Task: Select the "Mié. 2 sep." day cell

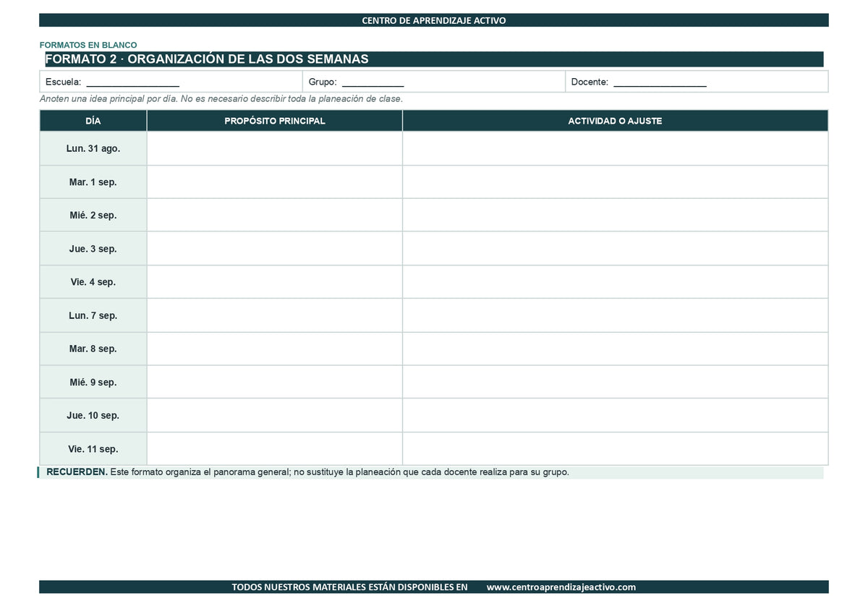Action: (93, 216)
